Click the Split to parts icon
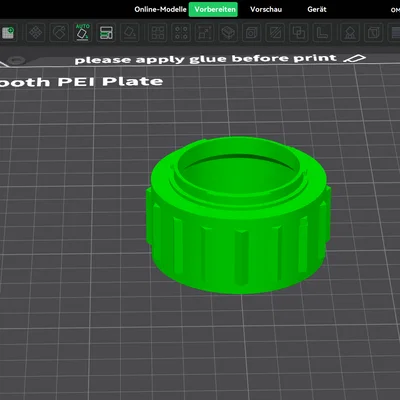Image resolution: width=400 pixels, height=400 pixels. click(181, 33)
